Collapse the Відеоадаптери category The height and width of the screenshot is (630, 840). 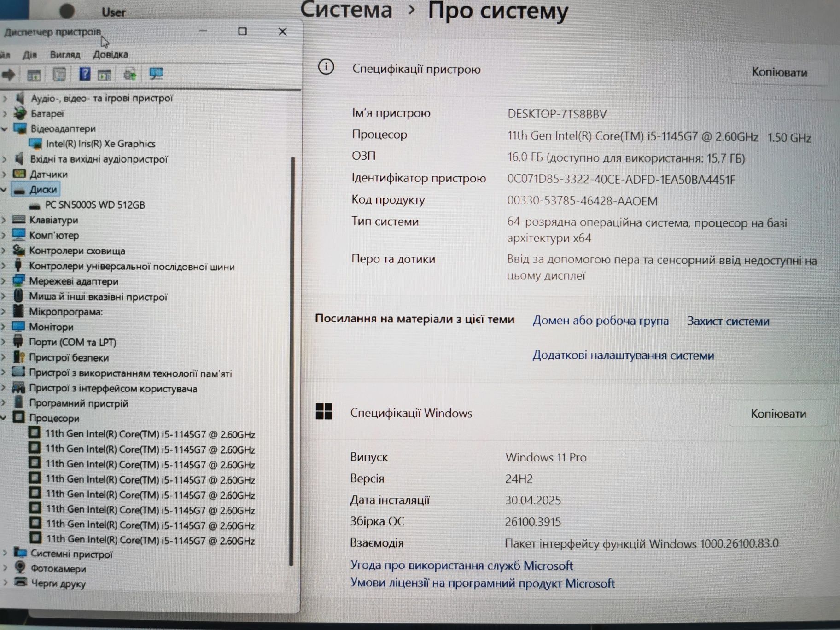[x=5, y=128]
